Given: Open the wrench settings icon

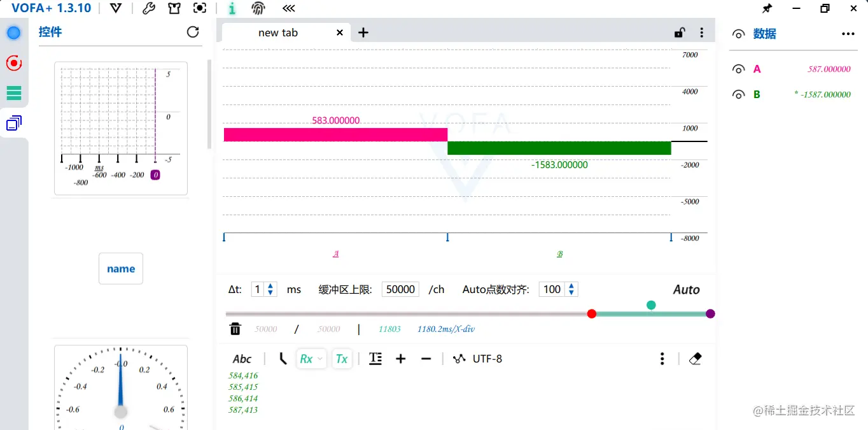Looking at the screenshot, I should click(149, 8).
